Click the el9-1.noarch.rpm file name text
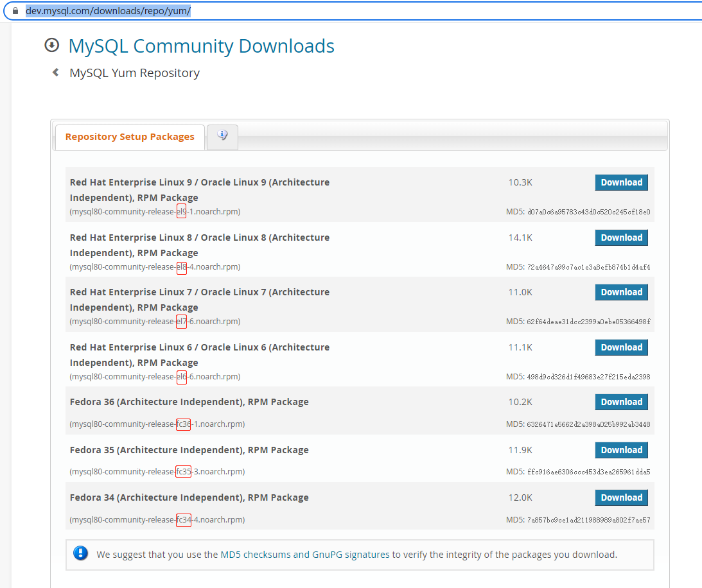702x588 pixels. tap(155, 212)
